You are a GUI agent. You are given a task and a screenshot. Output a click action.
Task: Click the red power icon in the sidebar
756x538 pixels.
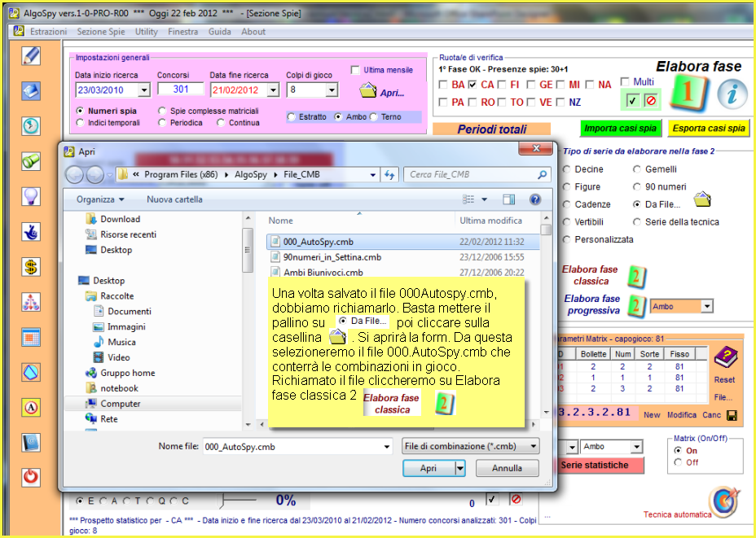tap(31, 476)
